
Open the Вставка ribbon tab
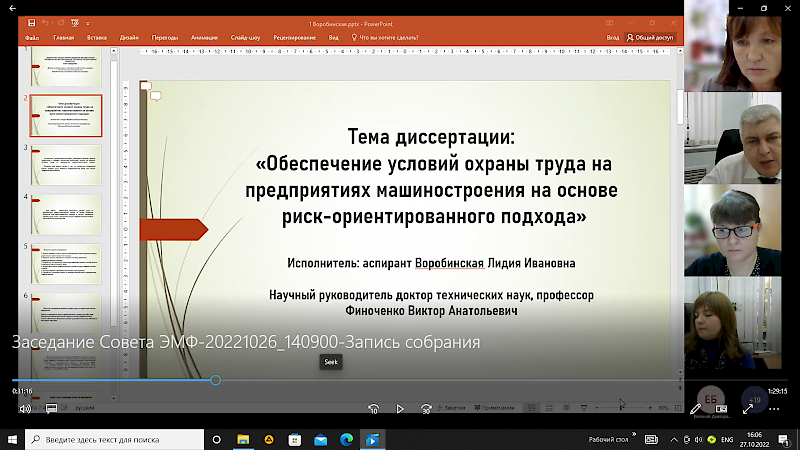click(97, 37)
